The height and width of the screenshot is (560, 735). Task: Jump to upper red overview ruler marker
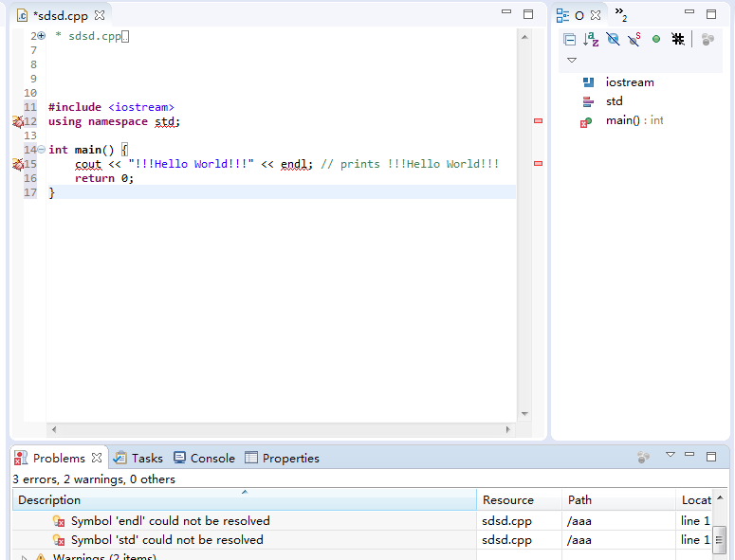tap(538, 120)
